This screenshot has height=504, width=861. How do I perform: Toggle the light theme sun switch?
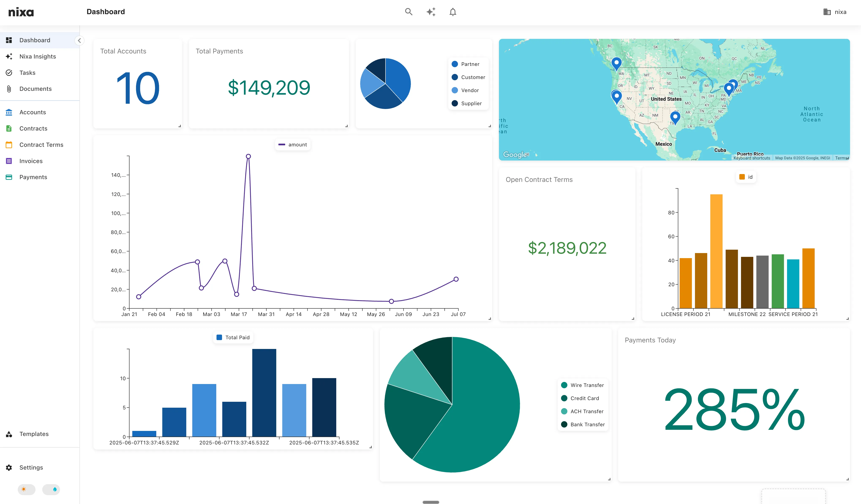coord(26,489)
